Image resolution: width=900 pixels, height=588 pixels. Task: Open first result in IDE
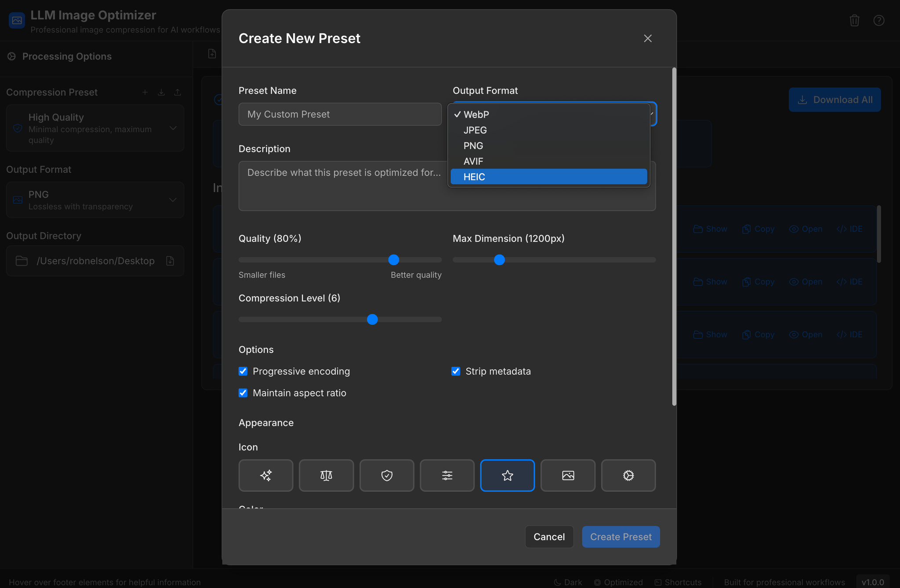(849, 229)
